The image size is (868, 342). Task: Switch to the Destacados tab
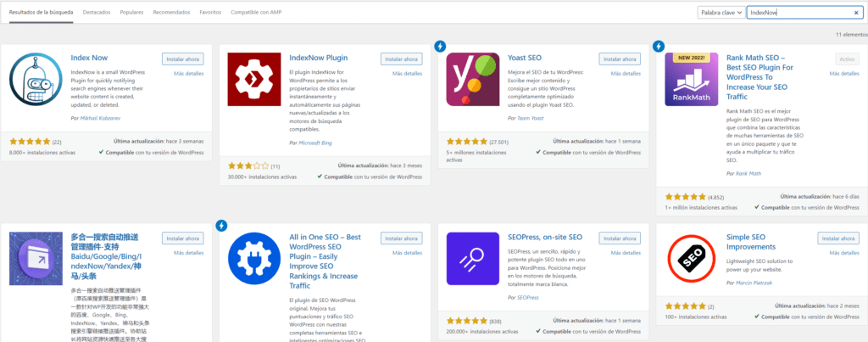pos(97,12)
